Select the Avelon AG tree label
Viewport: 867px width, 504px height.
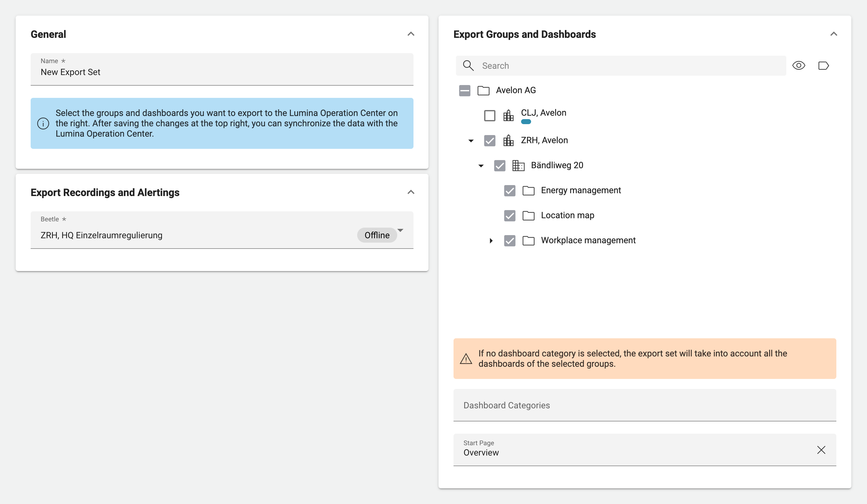click(516, 90)
